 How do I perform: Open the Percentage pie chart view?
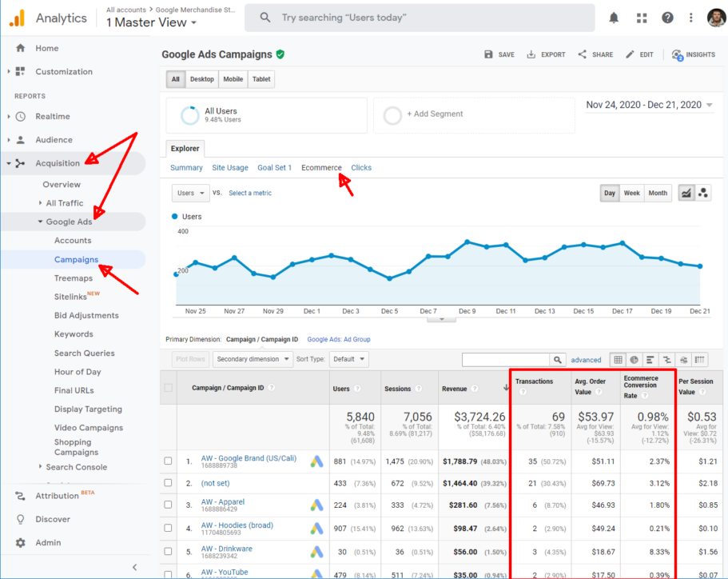coord(635,359)
